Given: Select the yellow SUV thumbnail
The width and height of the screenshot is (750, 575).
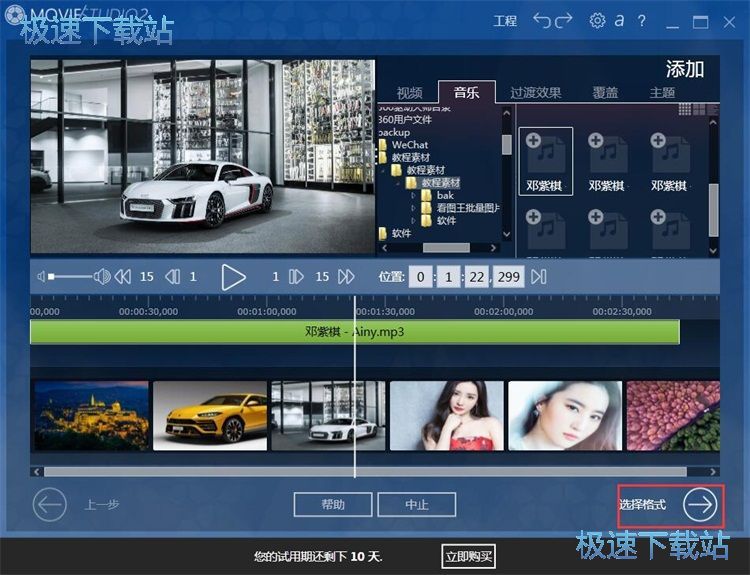Looking at the screenshot, I should [210, 416].
